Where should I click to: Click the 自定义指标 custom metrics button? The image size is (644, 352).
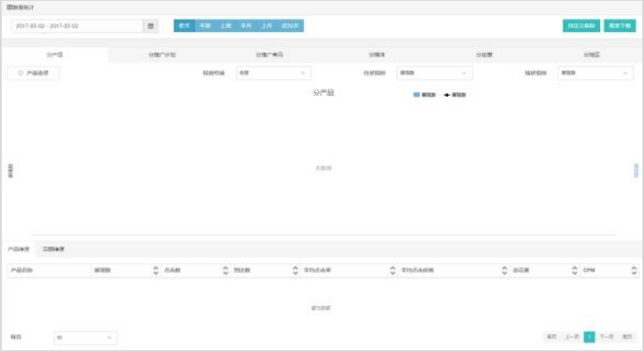pos(581,26)
